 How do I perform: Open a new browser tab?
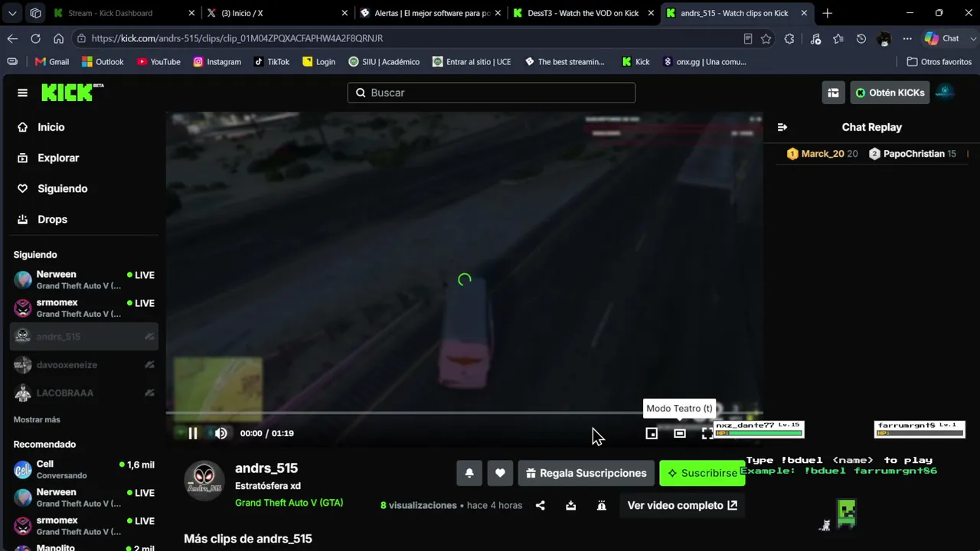point(828,13)
